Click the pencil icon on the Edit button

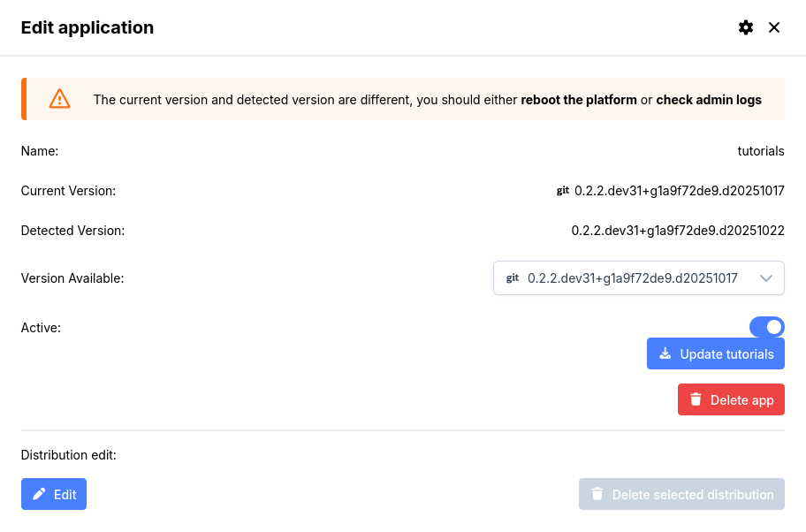coord(39,494)
